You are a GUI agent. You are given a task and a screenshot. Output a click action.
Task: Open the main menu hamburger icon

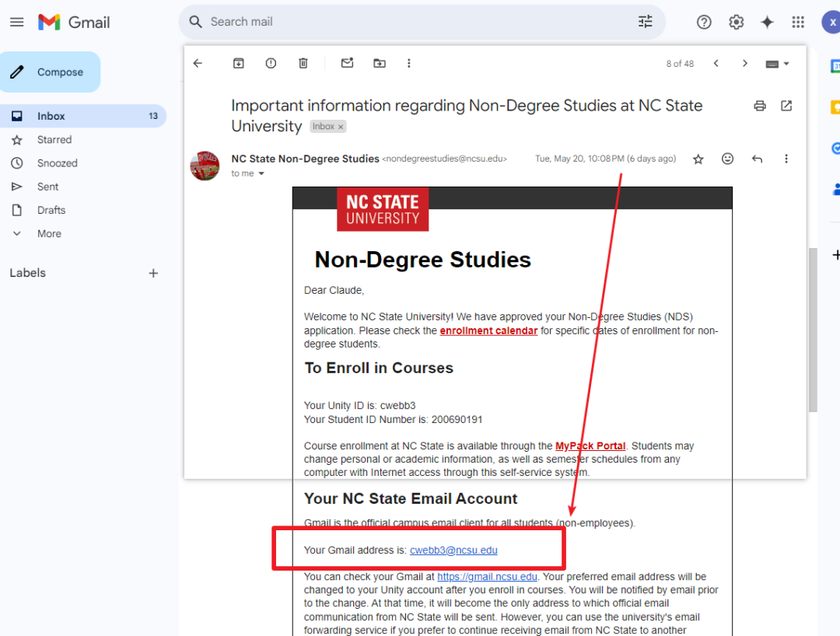click(x=16, y=22)
